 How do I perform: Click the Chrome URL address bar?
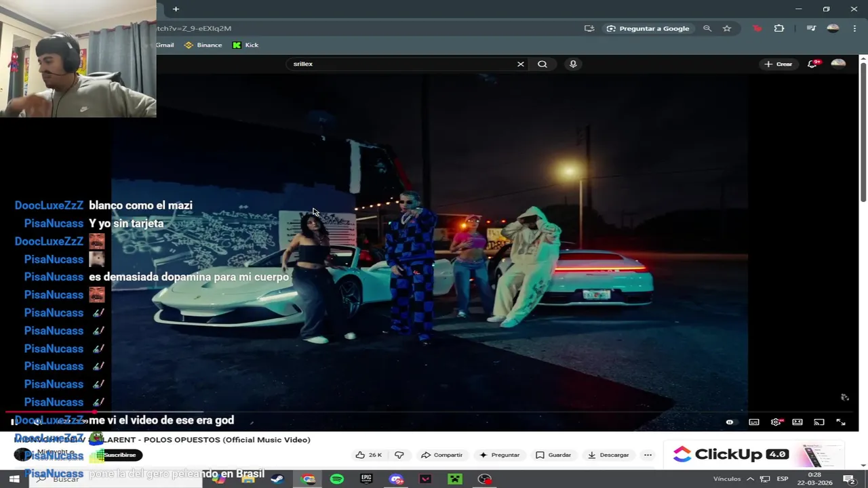[x=366, y=28]
